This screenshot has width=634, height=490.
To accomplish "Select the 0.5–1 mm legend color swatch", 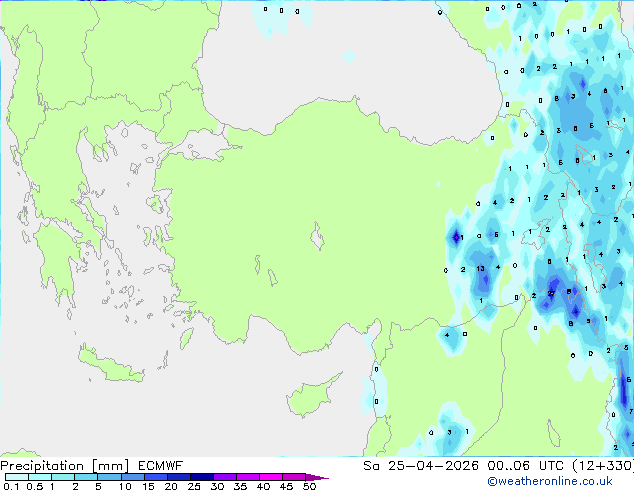I will [x=40, y=477].
